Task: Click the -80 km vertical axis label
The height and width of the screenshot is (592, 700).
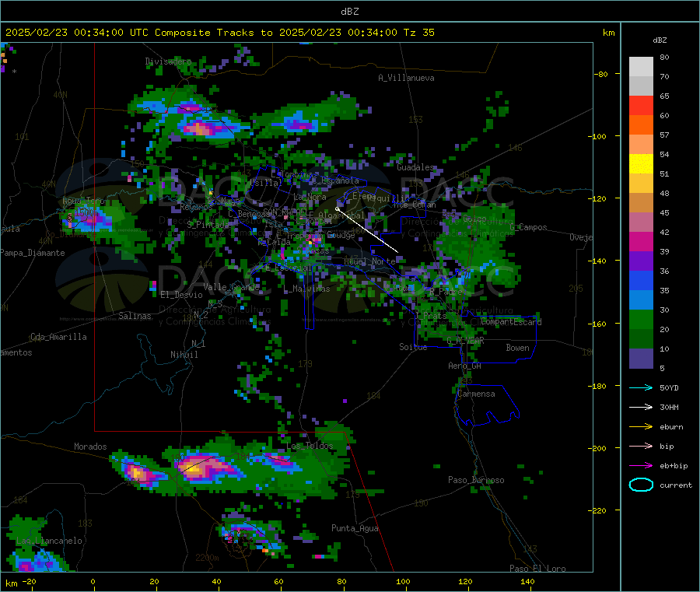Action: pos(601,74)
